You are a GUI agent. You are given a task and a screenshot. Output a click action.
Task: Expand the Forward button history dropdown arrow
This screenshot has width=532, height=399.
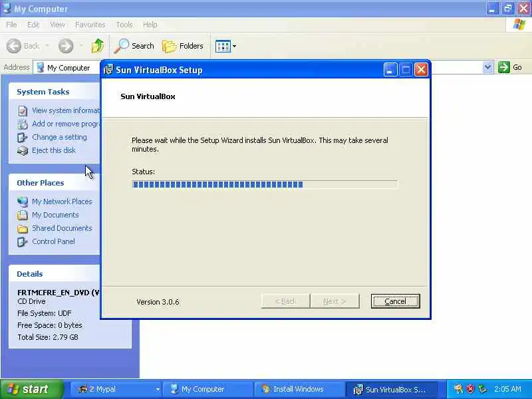[81, 46]
